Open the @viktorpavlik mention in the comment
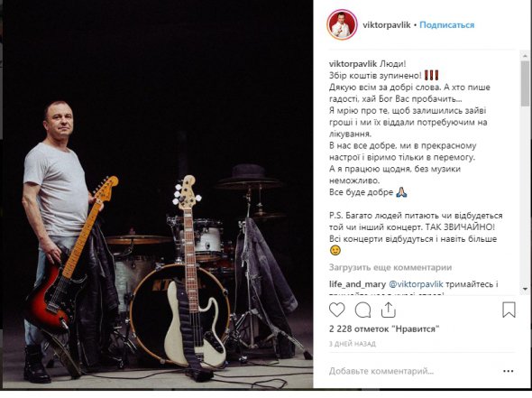This screenshot has width=532, height=398. 416,284
